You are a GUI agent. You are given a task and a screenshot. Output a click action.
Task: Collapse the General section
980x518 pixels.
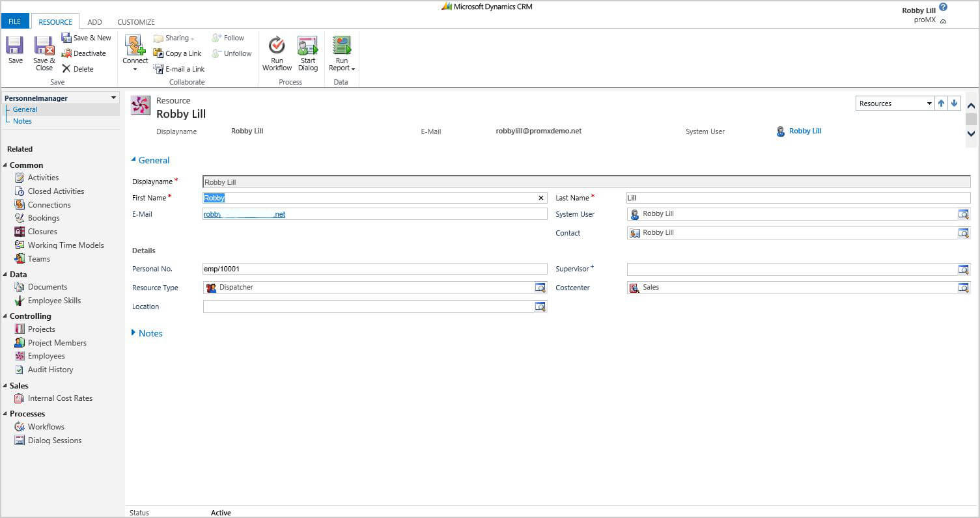pos(133,159)
